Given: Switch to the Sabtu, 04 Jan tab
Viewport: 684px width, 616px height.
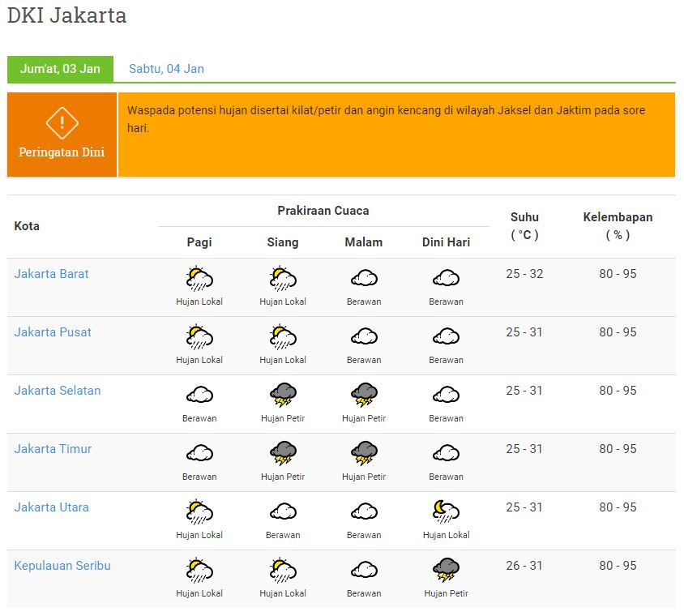Looking at the screenshot, I should click(x=166, y=69).
